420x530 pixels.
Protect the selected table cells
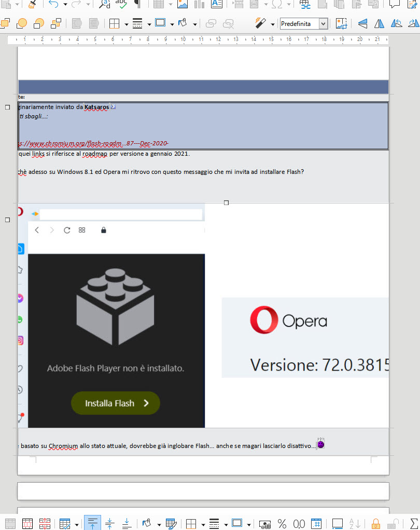(376, 524)
